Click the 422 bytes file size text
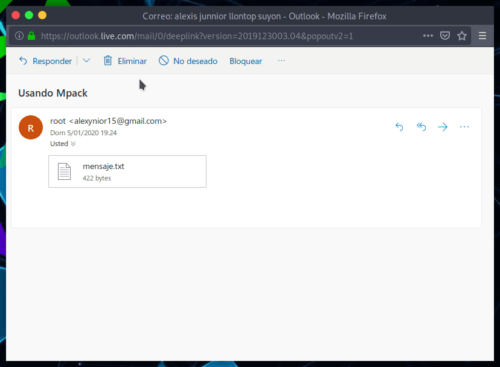 click(97, 178)
